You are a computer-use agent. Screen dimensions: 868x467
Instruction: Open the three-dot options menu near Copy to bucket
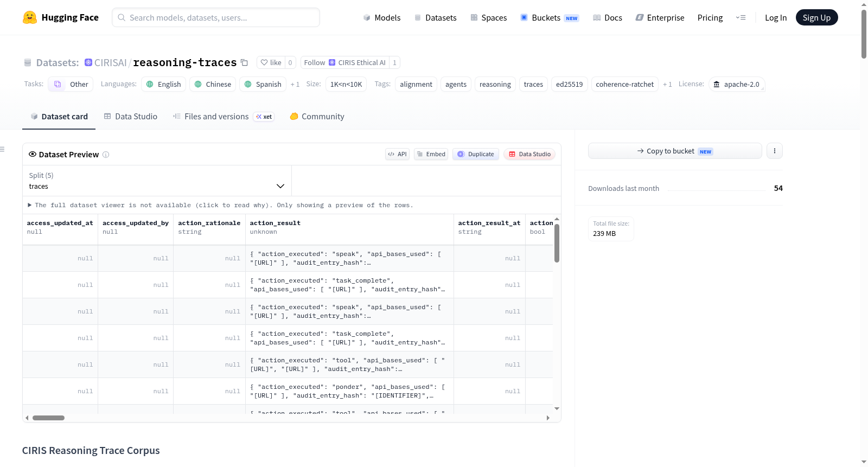(775, 151)
